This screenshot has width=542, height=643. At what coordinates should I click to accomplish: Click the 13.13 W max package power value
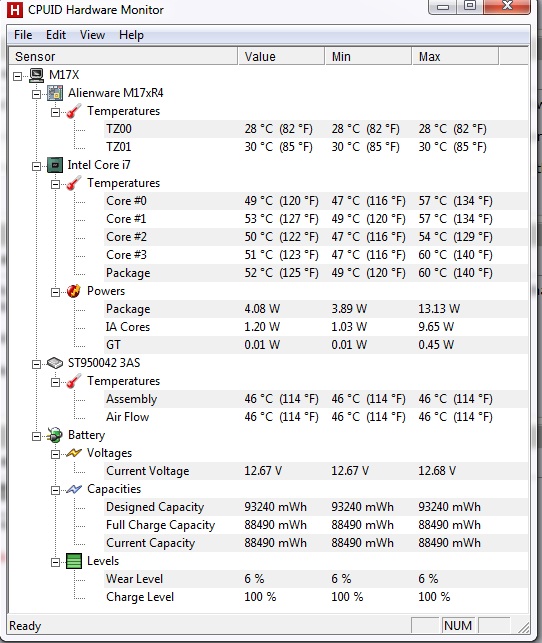(439, 309)
